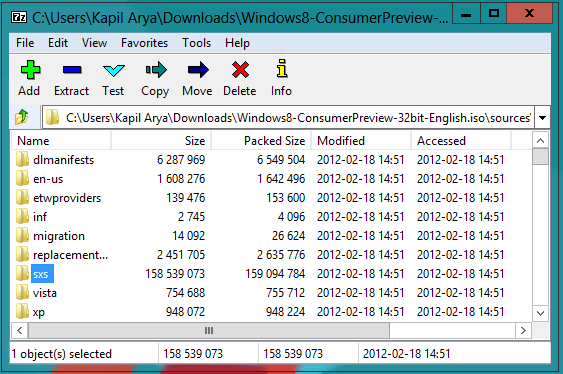
Task: Open the Favorites menu
Action: tap(144, 43)
